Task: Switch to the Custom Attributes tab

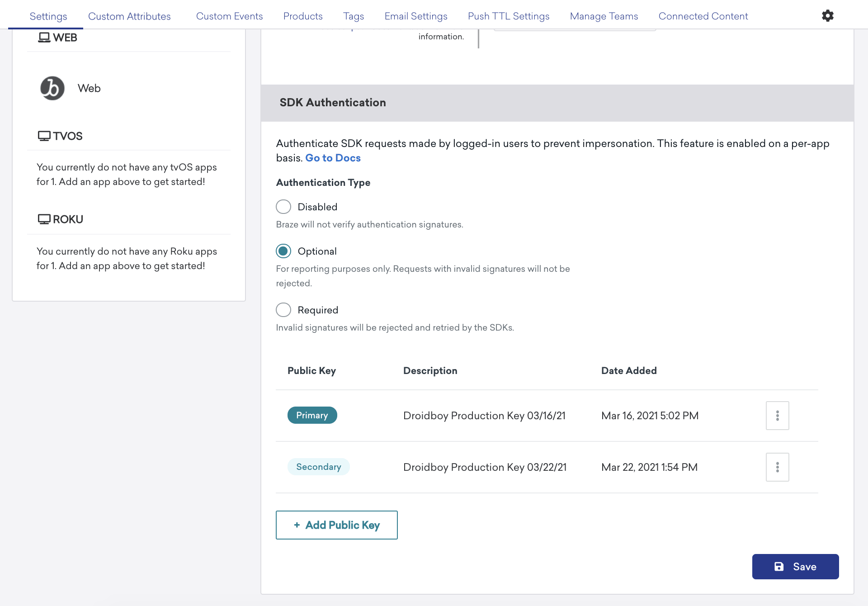Action: pyautogui.click(x=129, y=16)
